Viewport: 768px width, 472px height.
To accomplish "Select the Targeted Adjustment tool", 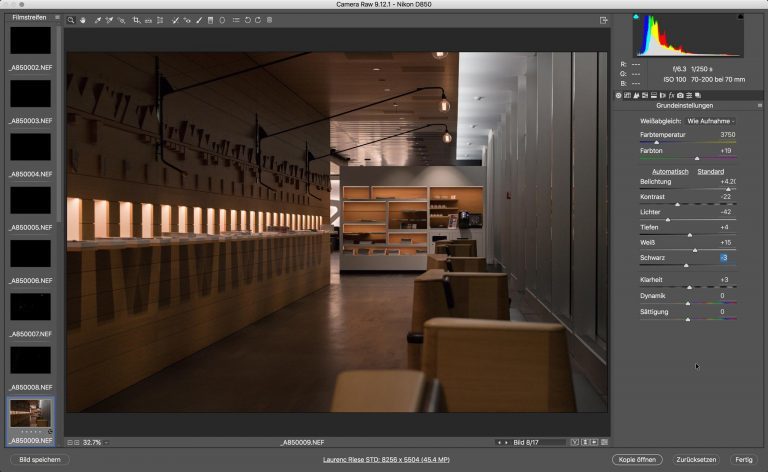I will [121, 20].
